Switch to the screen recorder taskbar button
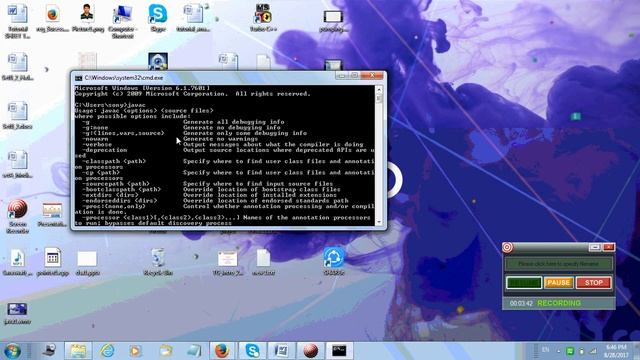Image resolution: width=640 pixels, height=360 pixels. (x=310, y=351)
